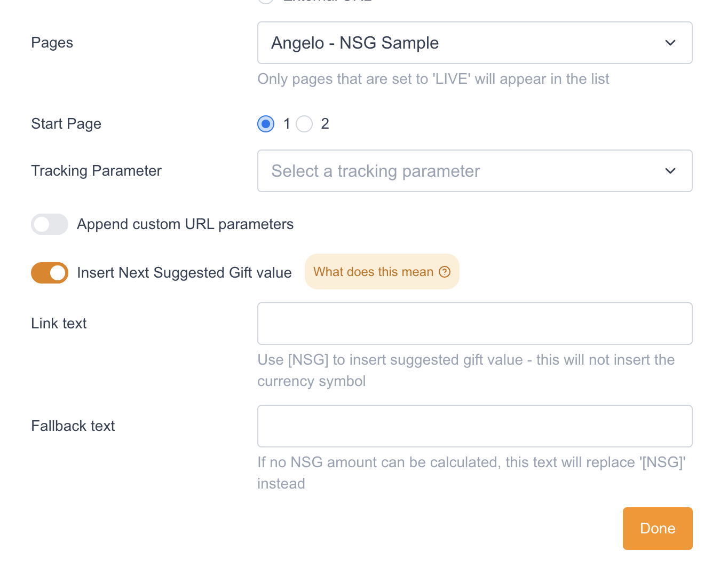This screenshot has height=582, width=728.
Task: Click the Append custom URL parameters label
Action: 185,224
